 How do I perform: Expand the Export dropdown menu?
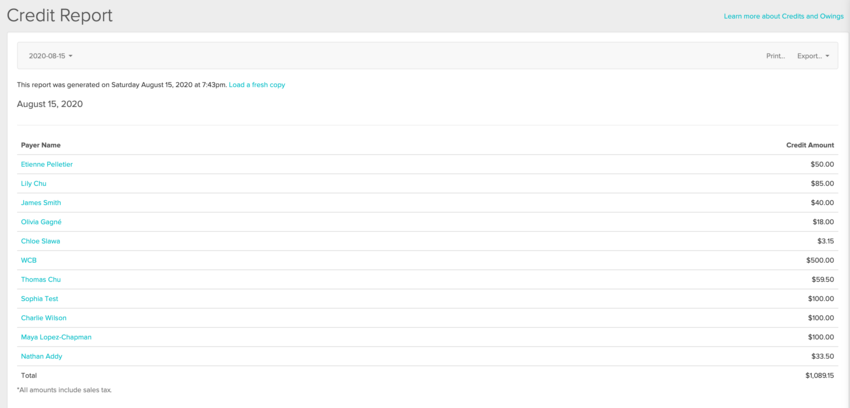point(813,56)
